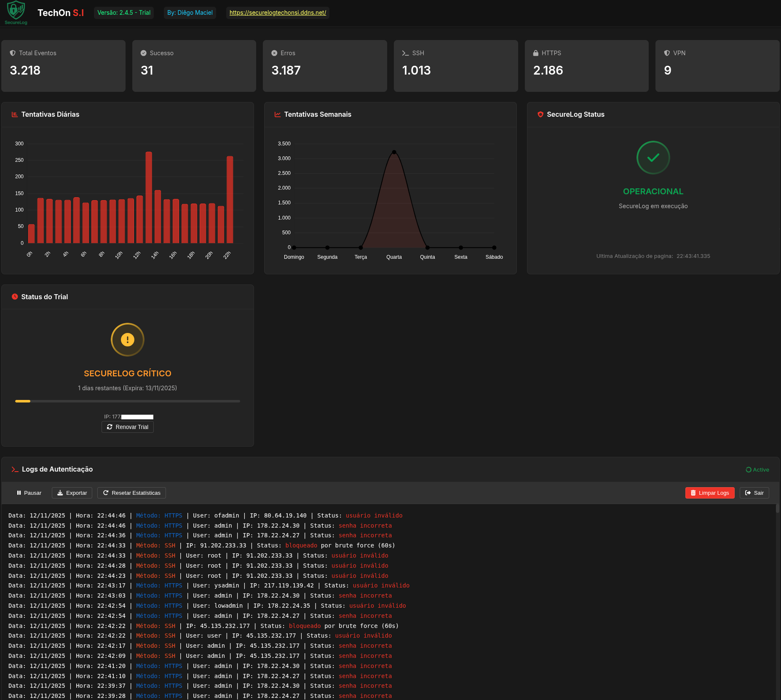
Task: Click the clock icon beside Status do Trial
Action: [x=15, y=297]
